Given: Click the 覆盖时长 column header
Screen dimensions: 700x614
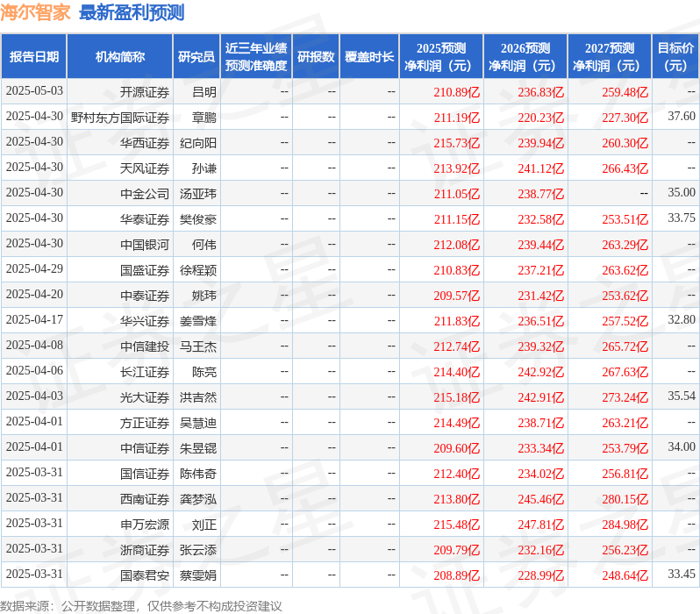Looking at the screenshot, I should click(369, 57).
